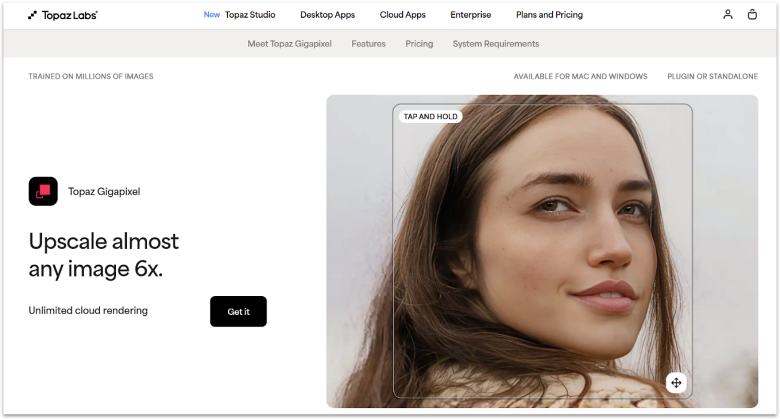Screen dimensions: 780x419
Task: Click the blue 'New' badge
Action: [211, 15]
